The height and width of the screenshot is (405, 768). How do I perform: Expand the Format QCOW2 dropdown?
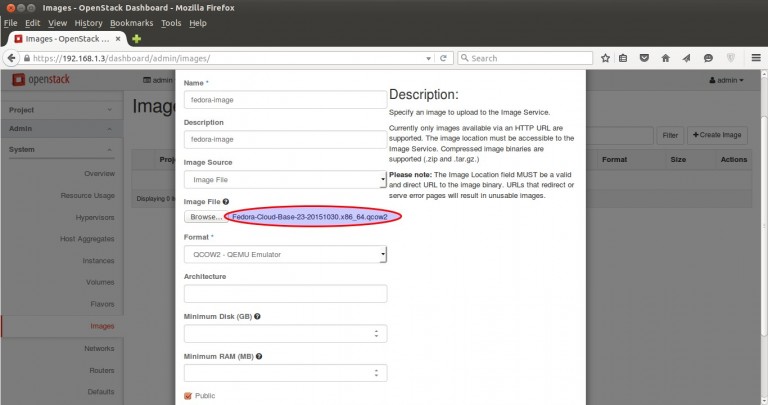click(285, 255)
